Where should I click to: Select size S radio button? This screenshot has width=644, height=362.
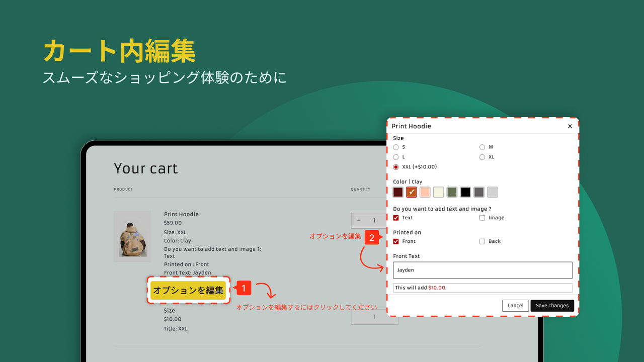point(396,147)
